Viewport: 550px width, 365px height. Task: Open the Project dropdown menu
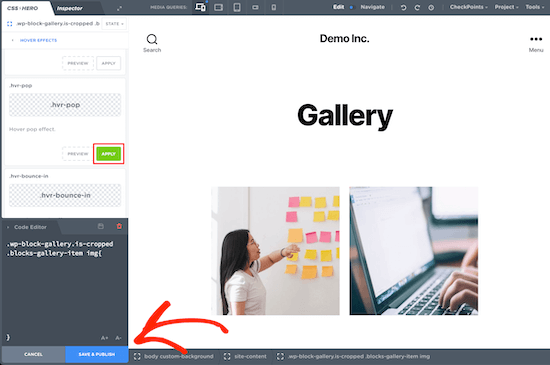[506, 7]
